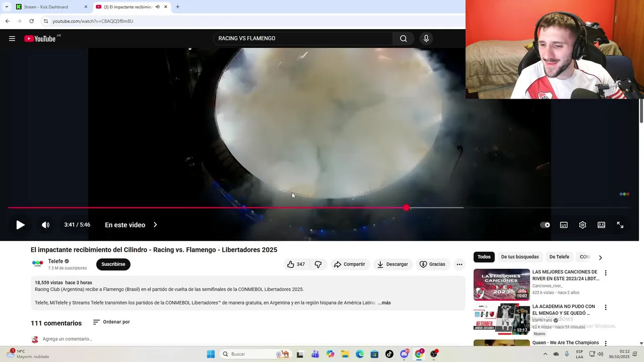Show hidden system tray icons
The height and width of the screenshot is (362, 644).
point(545,354)
